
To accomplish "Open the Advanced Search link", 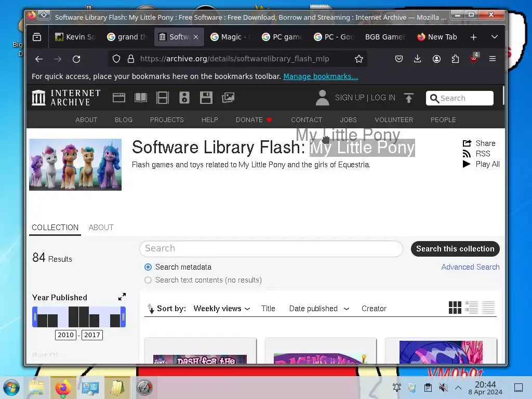I will pyautogui.click(x=470, y=267).
